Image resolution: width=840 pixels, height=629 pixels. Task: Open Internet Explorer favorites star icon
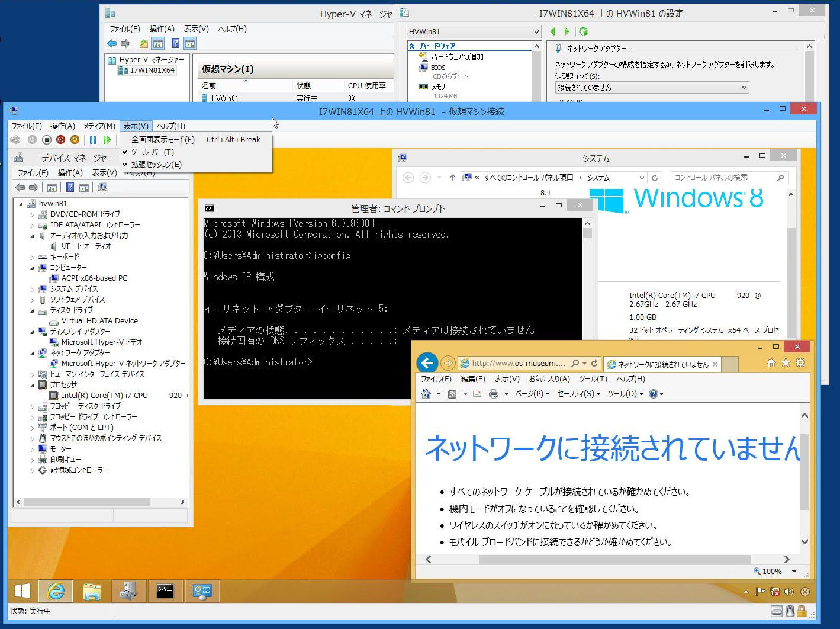[x=786, y=363]
